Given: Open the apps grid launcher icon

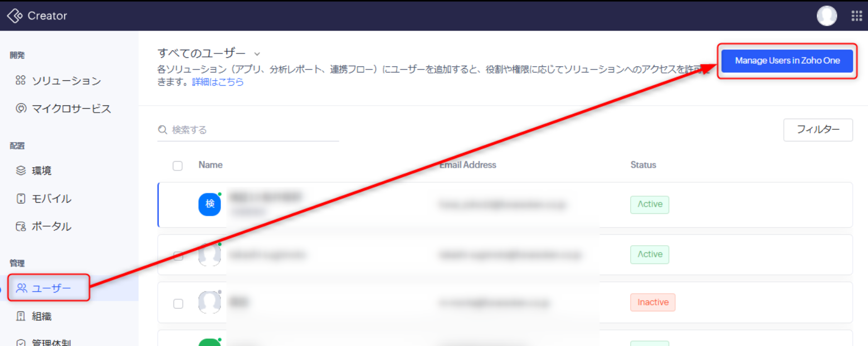Looking at the screenshot, I should (856, 16).
